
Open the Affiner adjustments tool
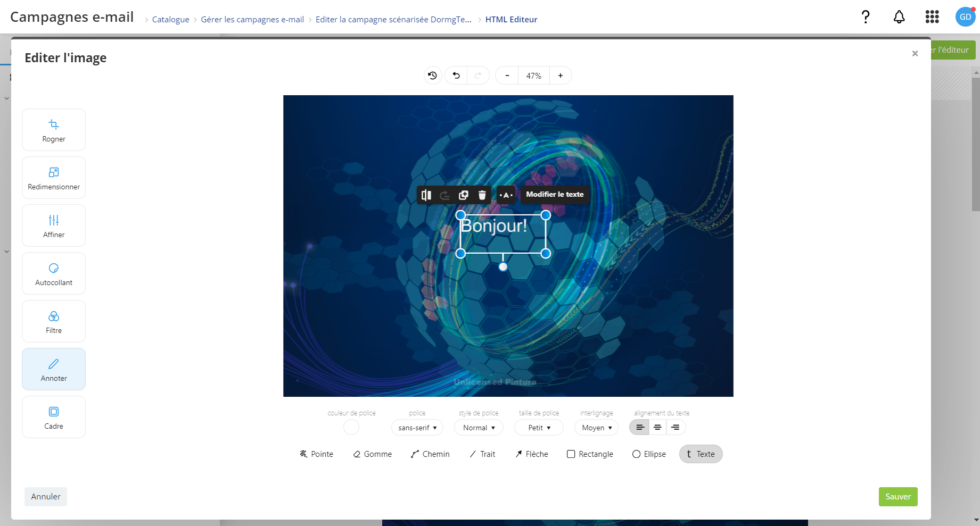point(54,226)
